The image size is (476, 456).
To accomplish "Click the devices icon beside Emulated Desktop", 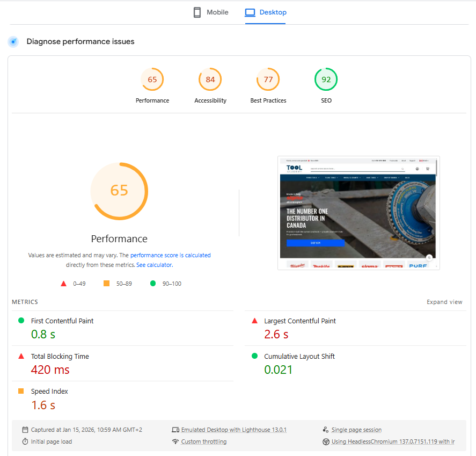I will (175, 430).
